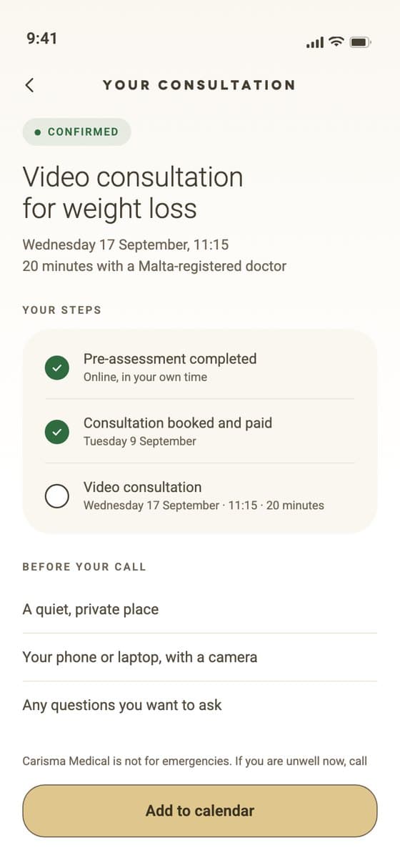
Task: Select the Pre-assessment completed green checkmark
Action: click(x=57, y=368)
